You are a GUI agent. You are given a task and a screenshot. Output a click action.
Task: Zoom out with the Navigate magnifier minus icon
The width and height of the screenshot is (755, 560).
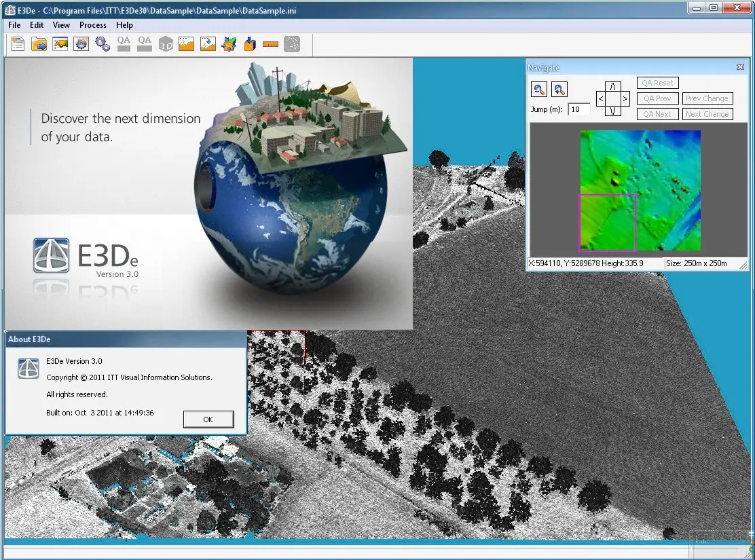[x=539, y=89]
